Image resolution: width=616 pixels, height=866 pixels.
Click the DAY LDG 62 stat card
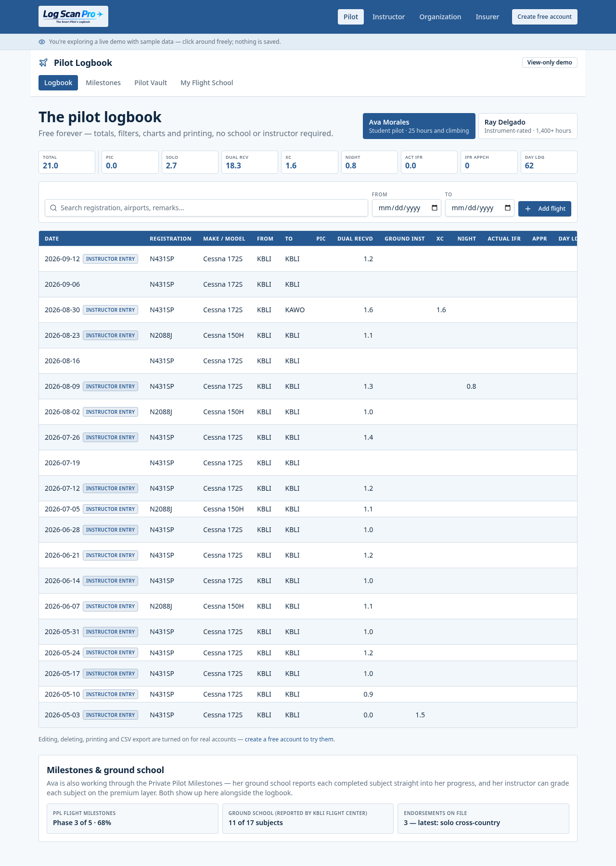pyautogui.click(x=549, y=162)
